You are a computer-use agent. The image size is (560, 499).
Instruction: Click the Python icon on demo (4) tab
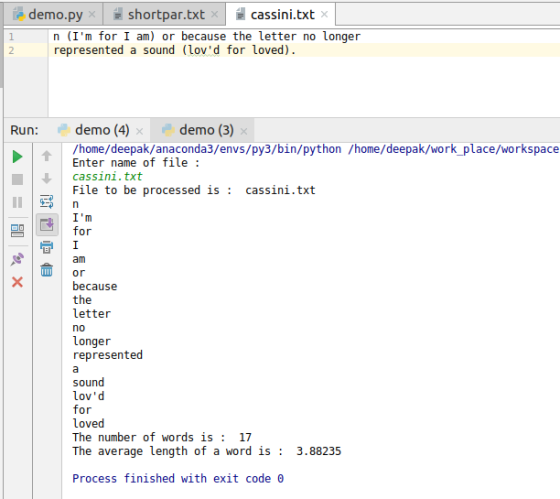point(64,130)
